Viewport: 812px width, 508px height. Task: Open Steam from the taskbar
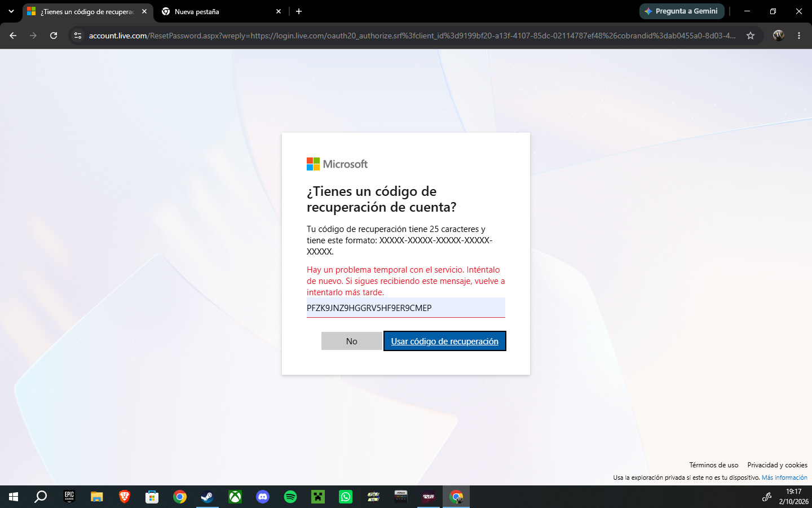pyautogui.click(x=208, y=497)
